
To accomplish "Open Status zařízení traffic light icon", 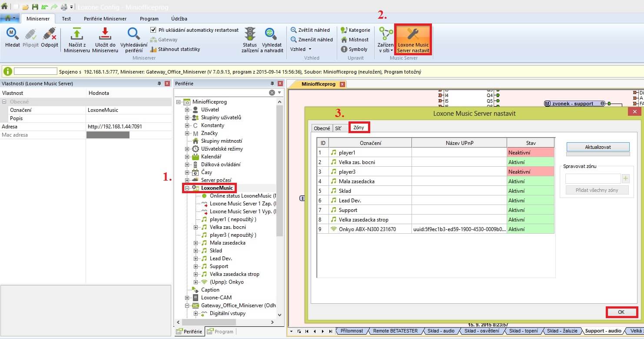I will point(250,34).
